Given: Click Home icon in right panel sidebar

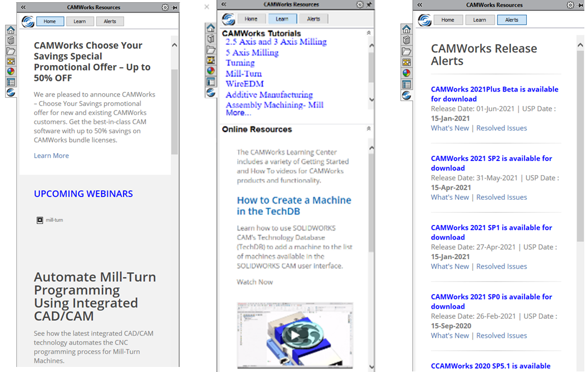Looking at the screenshot, I should tap(407, 29).
